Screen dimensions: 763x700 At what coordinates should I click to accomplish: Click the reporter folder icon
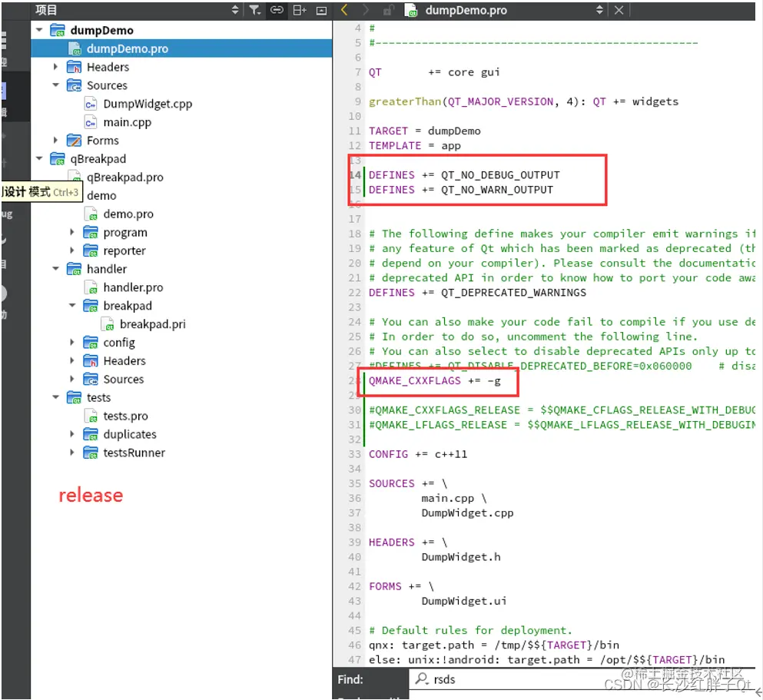[x=91, y=250]
